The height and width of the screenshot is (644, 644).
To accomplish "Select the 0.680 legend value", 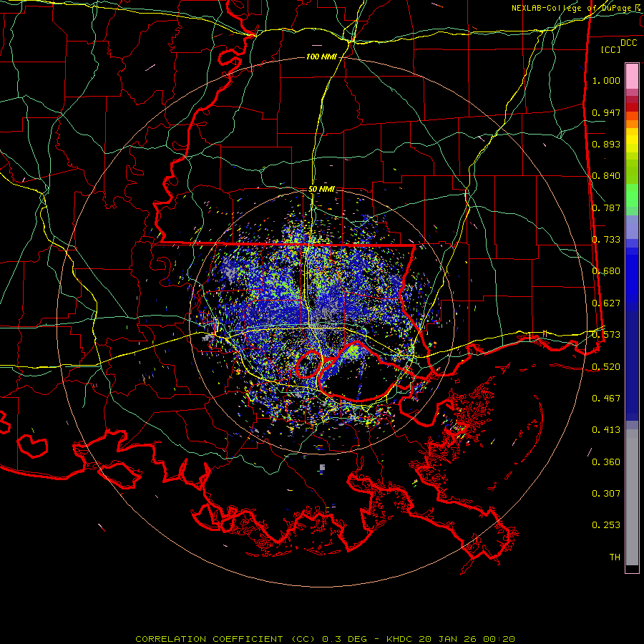I will click(x=606, y=271).
